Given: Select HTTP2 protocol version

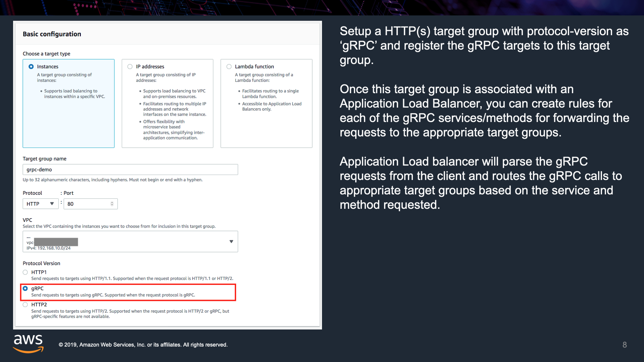Looking at the screenshot, I should coord(25,305).
